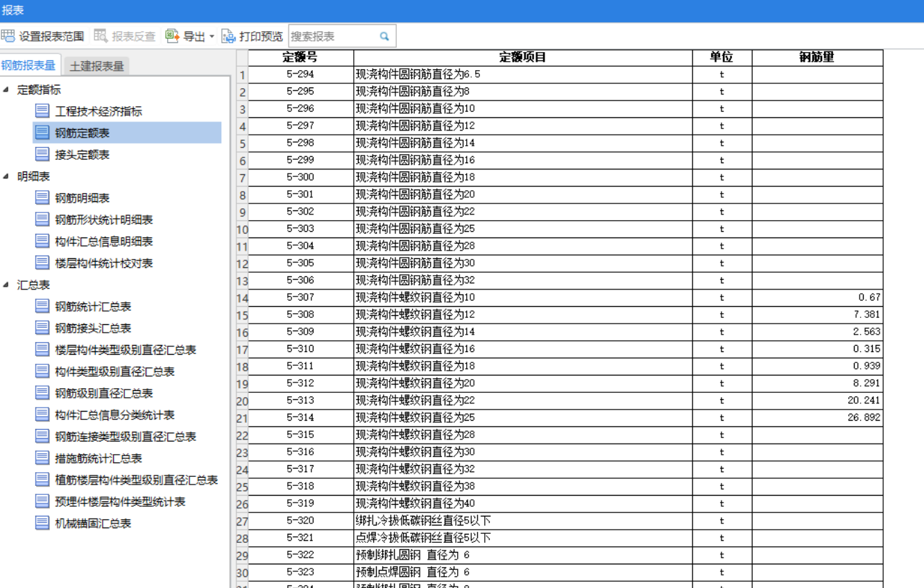Screen dimensions: 924x588
Task: Click the 定额项目 column header
Action: point(523,58)
